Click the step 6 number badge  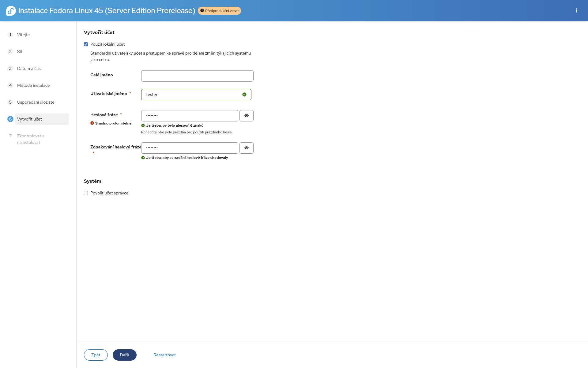(x=10, y=119)
